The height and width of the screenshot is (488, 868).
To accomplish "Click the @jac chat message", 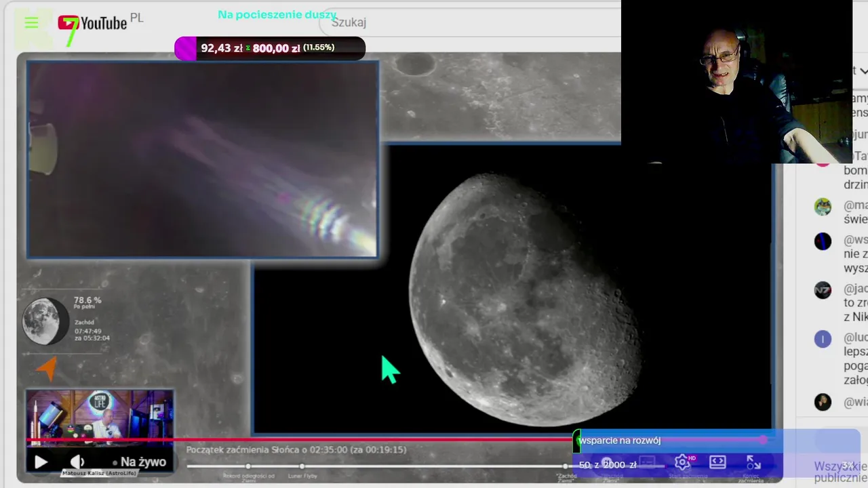I will click(856, 302).
